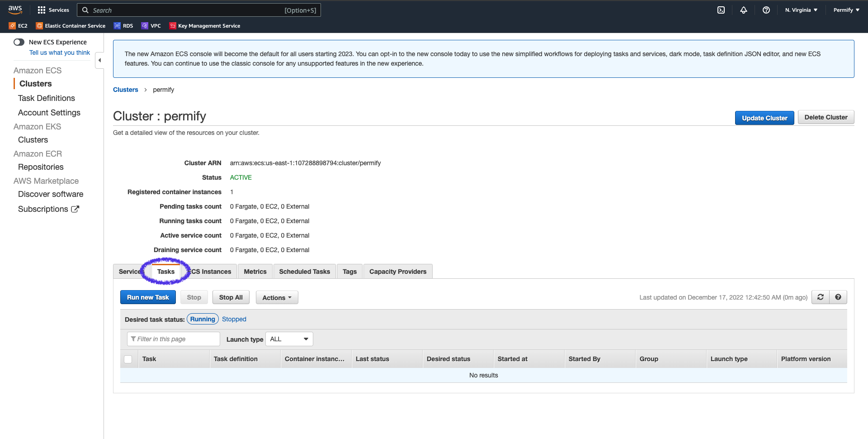Open the CloudShell terminal icon

[721, 10]
